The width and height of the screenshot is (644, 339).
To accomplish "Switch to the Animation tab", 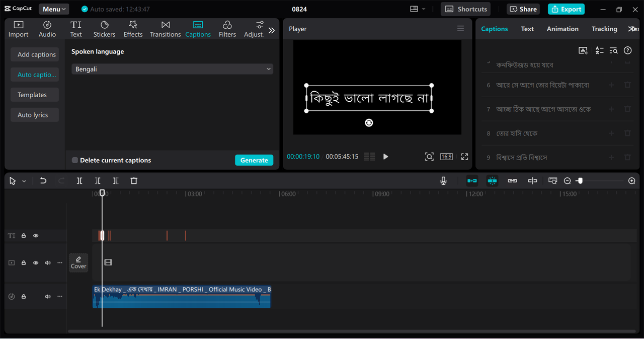I will pyautogui.click(x=562, y=29).
